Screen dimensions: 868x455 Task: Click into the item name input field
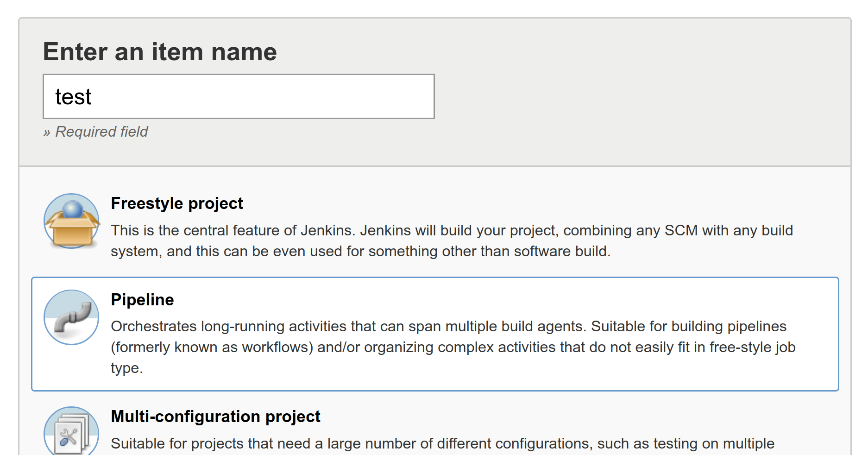(x=239, y=96)
